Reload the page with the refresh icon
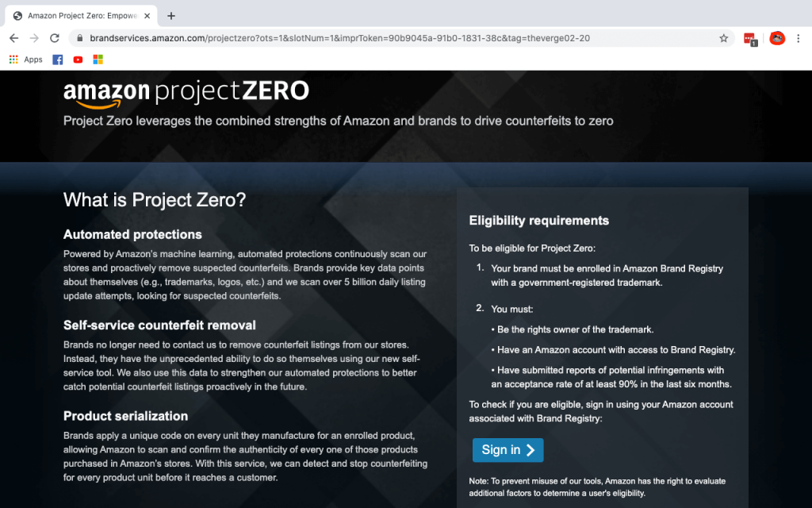812x508 pixels. 55,38
